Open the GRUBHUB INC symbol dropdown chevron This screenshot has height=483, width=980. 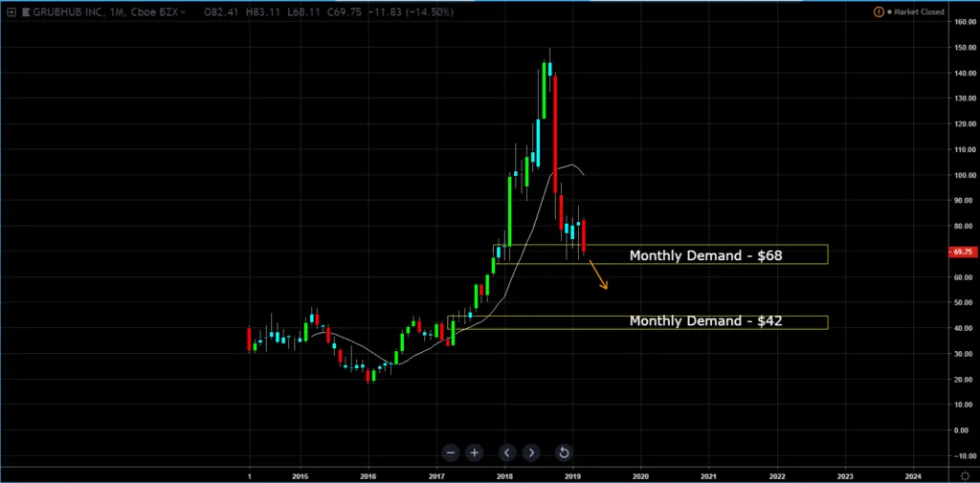pyautogui.click(x=182, y=11)
